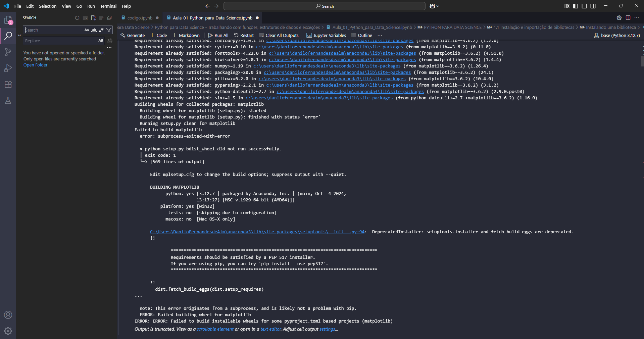The width and height of the screenshot is (644, 339).
Task: Toggle primary side bar visibility
Action: (x=576, y=6)
